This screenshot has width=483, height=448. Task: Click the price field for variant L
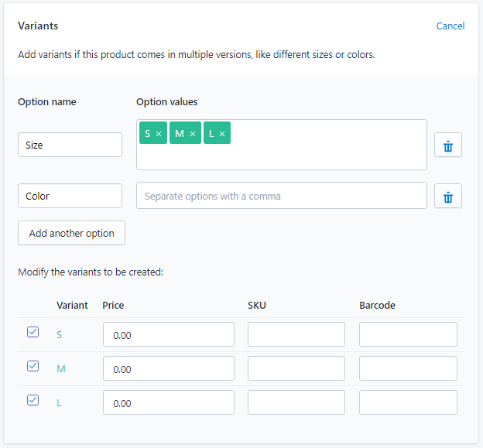tap(168, 403)
